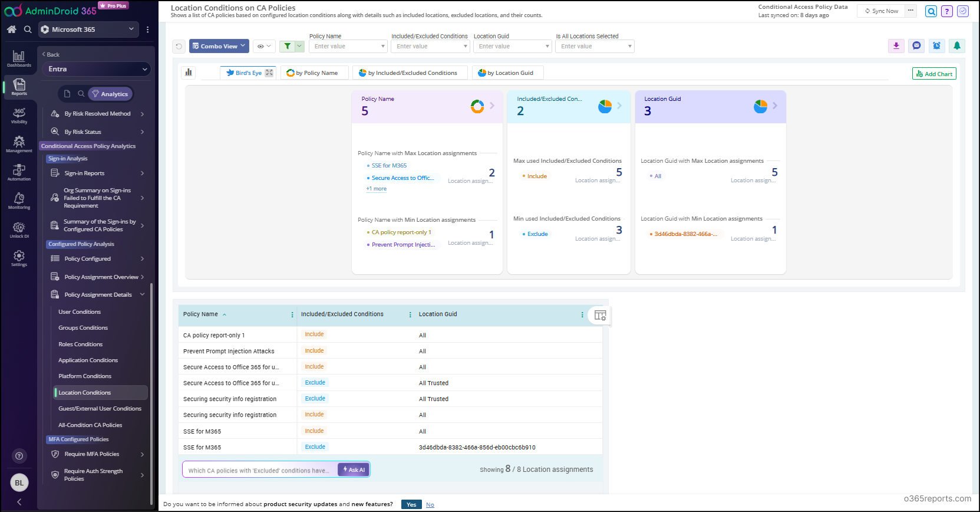Click Yes on the security updates prompt

point(411,504)
